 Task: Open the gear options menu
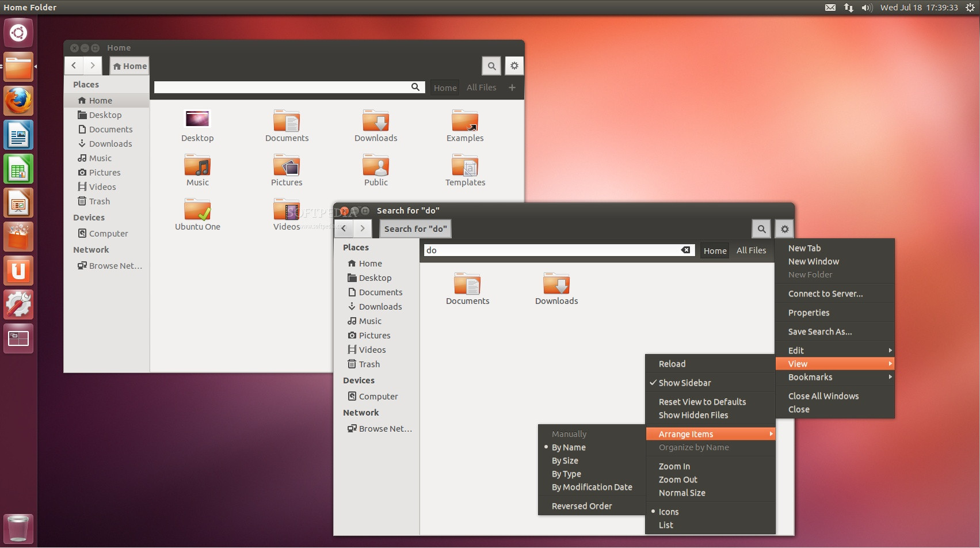[784, 229]
